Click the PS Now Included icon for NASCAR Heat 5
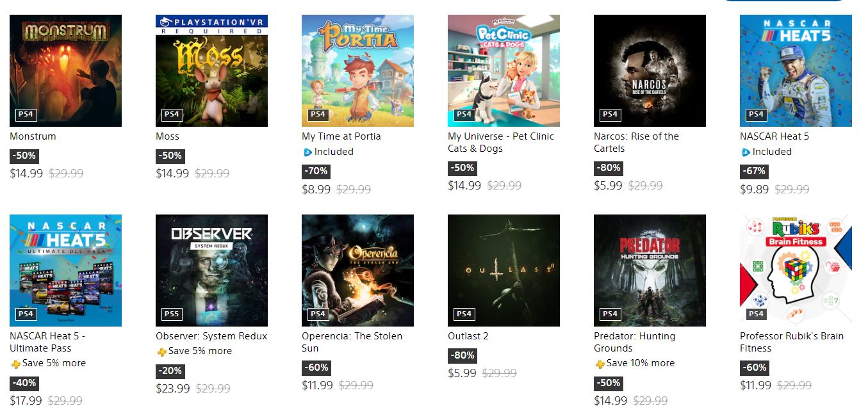The width and height of the screenshot is (868, 413). 746,152
